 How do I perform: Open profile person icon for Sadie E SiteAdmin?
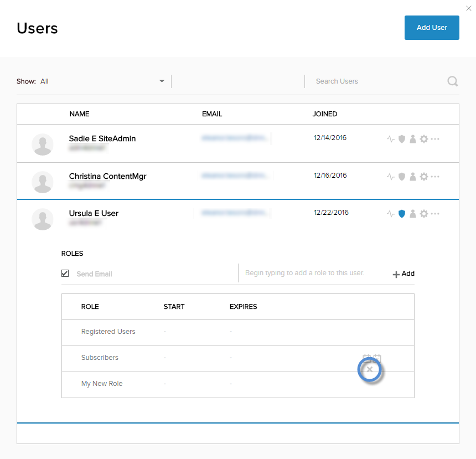click(x=412, y=139)
